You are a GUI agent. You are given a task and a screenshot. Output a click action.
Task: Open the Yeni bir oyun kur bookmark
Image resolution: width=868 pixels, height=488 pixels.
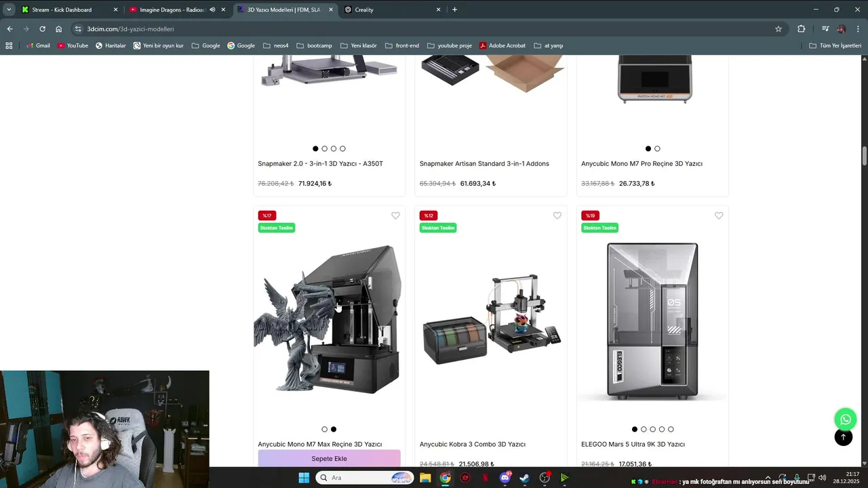click(x=158, y=45)
